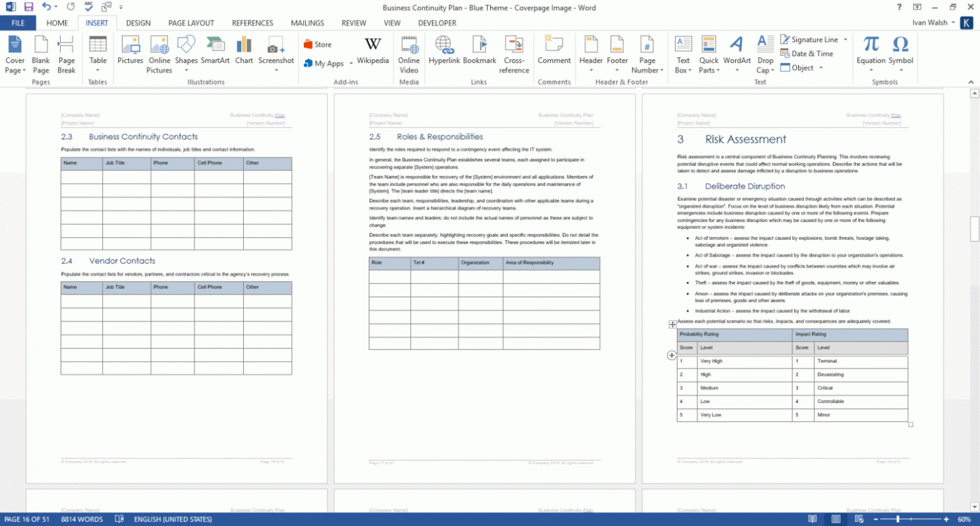Open the FILE menu
The width and height of the screenshot is (980, 526).
[x=18, y=23]
